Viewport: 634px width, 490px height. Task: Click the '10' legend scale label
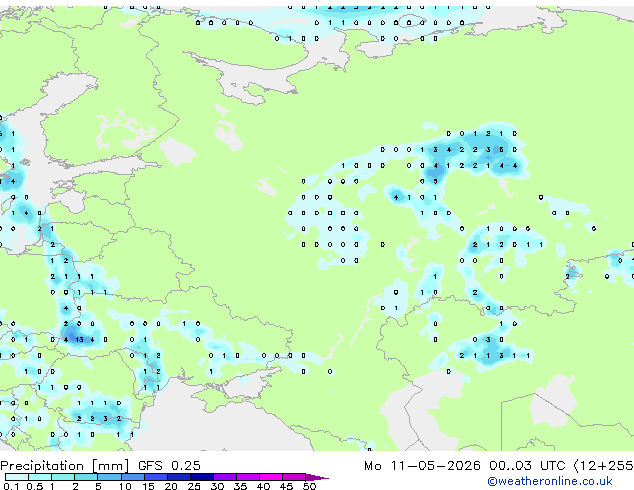pyautogui.click(x=125, y=486)
